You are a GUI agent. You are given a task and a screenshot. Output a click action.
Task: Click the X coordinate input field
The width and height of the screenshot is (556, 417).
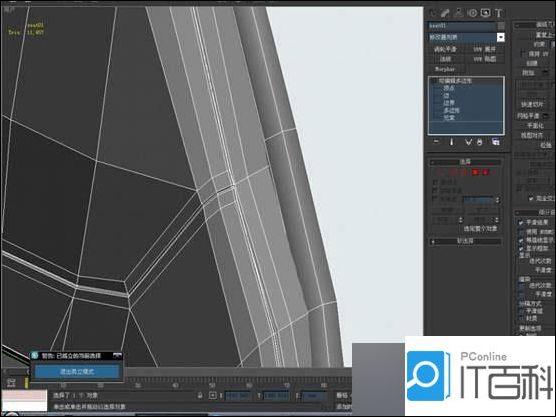coord(238,396)
